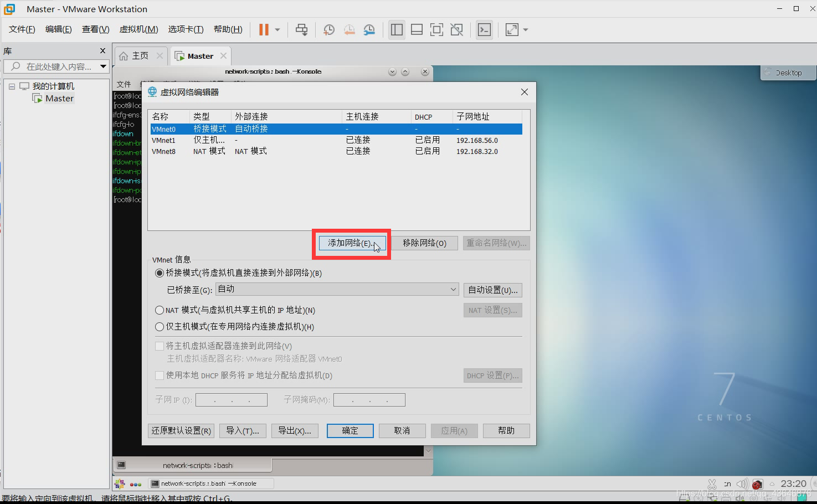This screenshot has height=504, width=817.
Task: Click the Konsole window close icon
Action: point(425,72)
